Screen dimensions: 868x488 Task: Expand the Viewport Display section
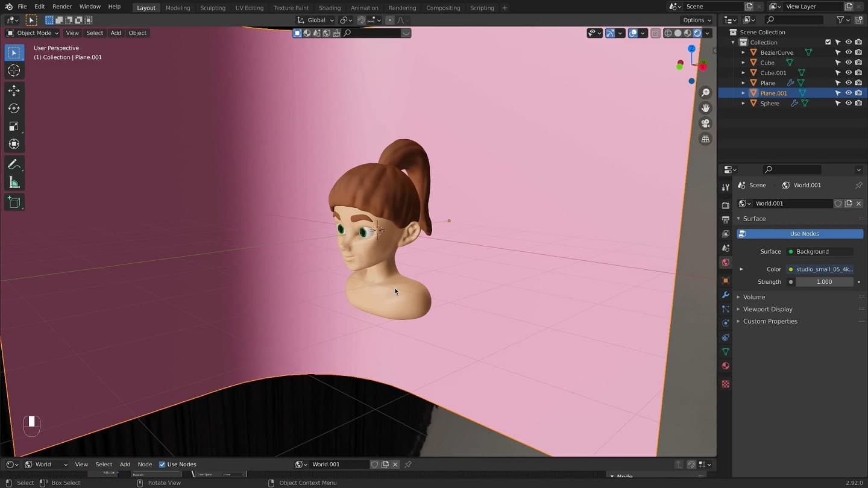click(x=767, y=309)
